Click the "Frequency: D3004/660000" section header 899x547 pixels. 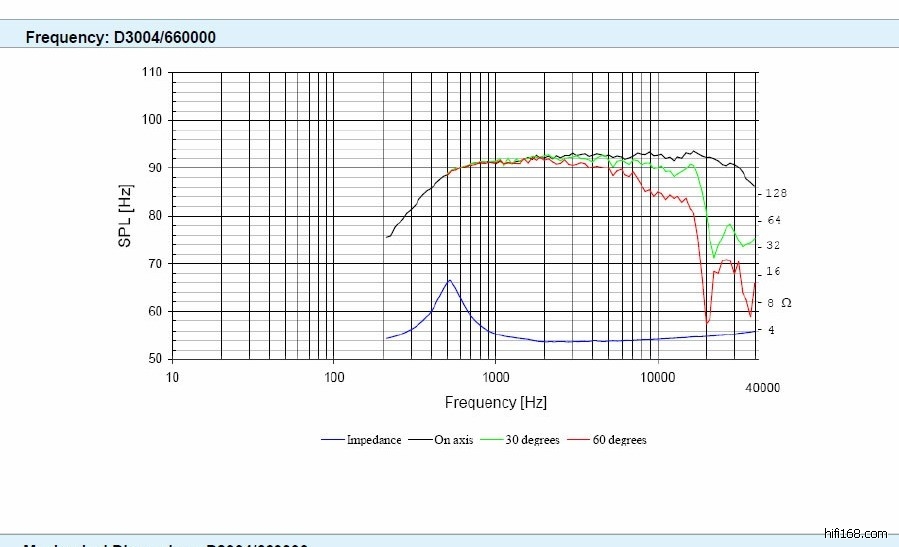tap(120, 38)
